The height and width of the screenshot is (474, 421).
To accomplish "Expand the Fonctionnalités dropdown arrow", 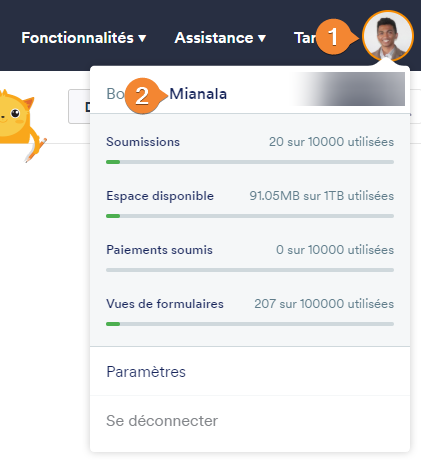I will click(x=142, y=38).
